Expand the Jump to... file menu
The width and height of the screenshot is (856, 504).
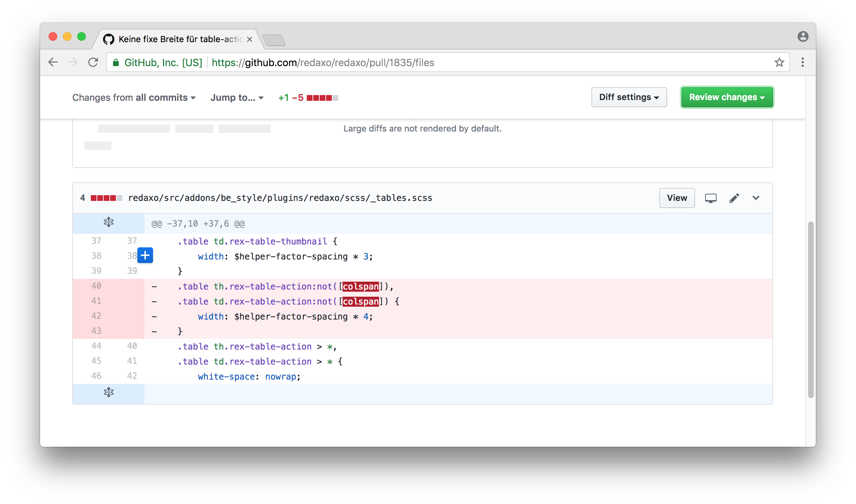tap(237, 98)
